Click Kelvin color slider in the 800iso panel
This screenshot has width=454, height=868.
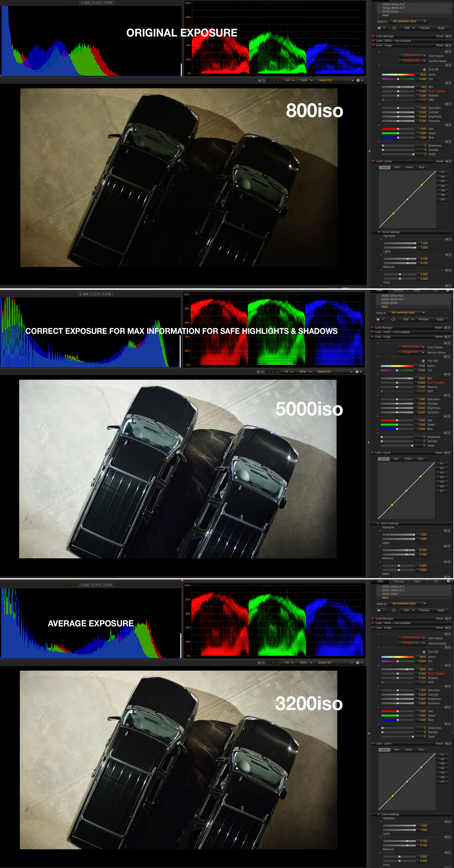(x=398, y=74)
